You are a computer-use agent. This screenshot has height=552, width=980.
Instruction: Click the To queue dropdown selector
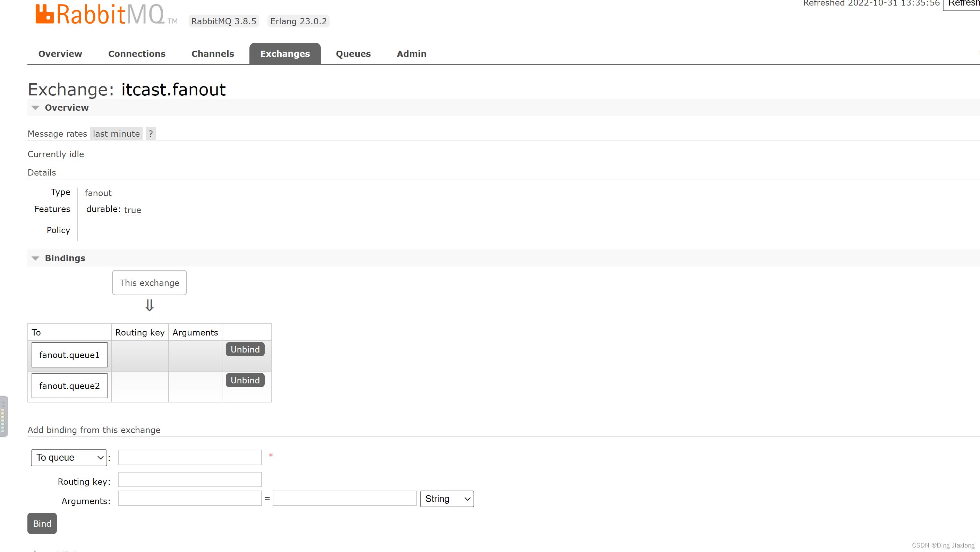pyautogui.click(x=69, y=457)
